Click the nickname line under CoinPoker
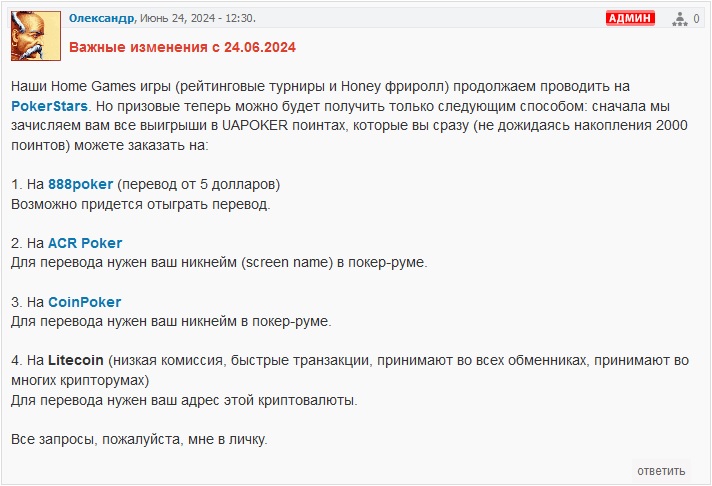This screenshot has width=712, height=486. click(171, 322)
